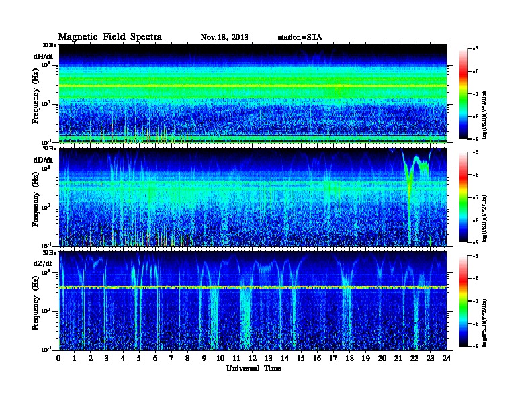
Task: Click the "station=STA" label
Action: [x=300, y=37]
